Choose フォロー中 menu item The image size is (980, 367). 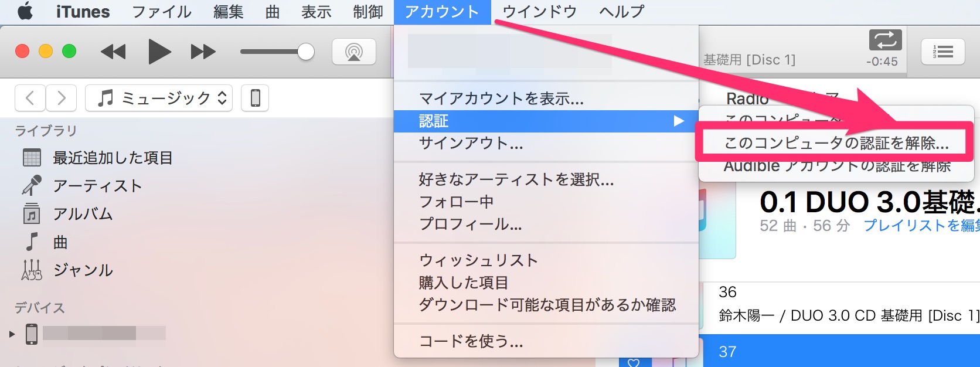pos(546,202)
